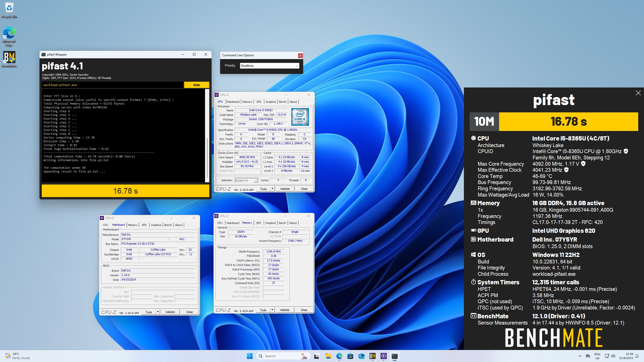The image size is (644, 362).
Task: Click Tools button in the CPU-Z Memory window
Action: point(263,310)
